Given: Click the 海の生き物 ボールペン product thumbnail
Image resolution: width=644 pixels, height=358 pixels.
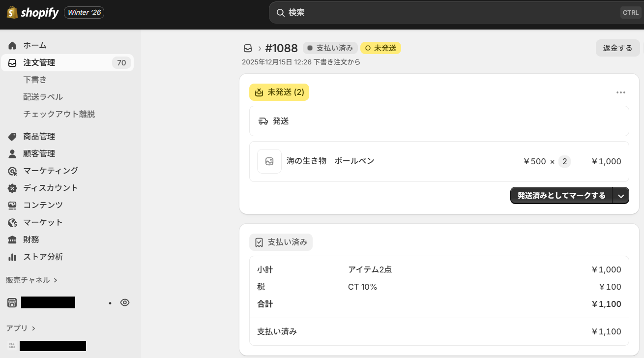Looking at the screenshot, I should point(269,161).
